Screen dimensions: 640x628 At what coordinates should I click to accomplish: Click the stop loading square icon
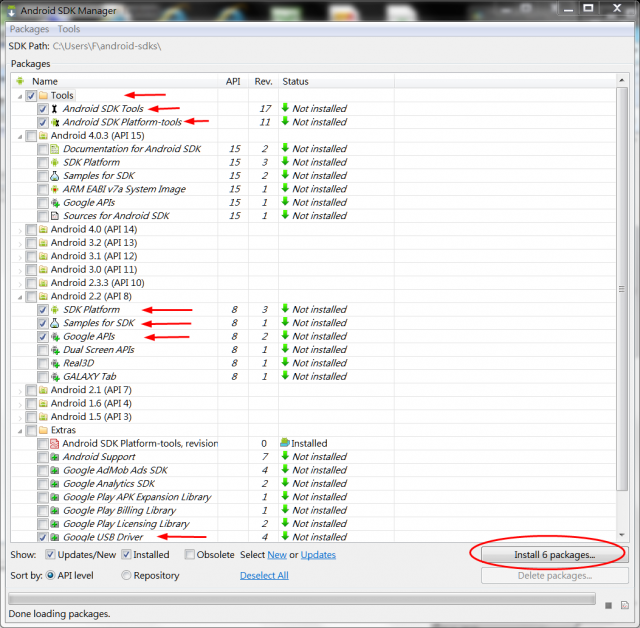coord(608,605)
